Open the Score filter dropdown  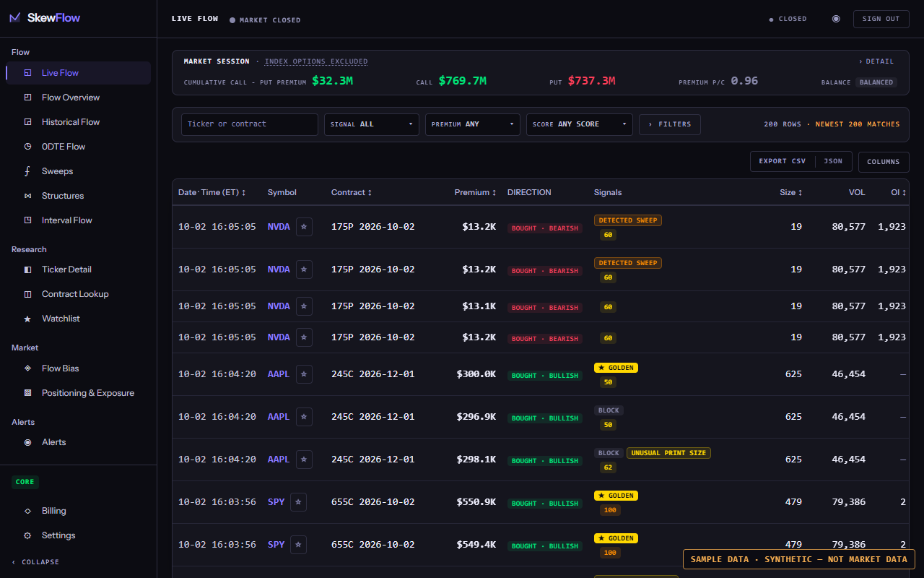coord(579,124)
